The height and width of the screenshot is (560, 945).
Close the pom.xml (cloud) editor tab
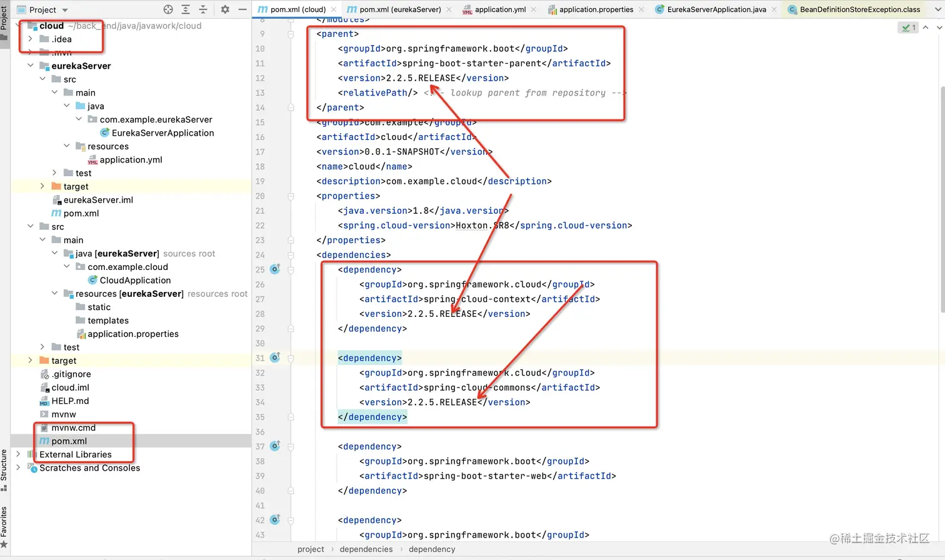click(x=334, y=9)
